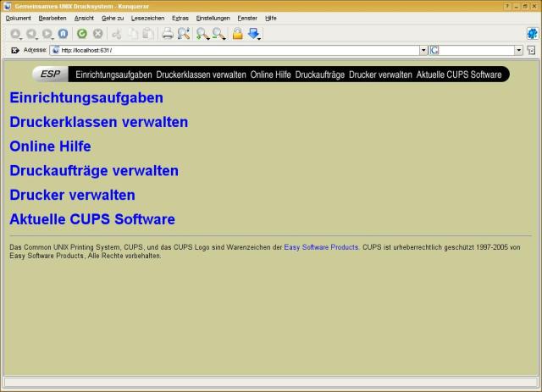
Task: Select Druckaufträge in the black navigation bar
Action: [x=320, y=75]
